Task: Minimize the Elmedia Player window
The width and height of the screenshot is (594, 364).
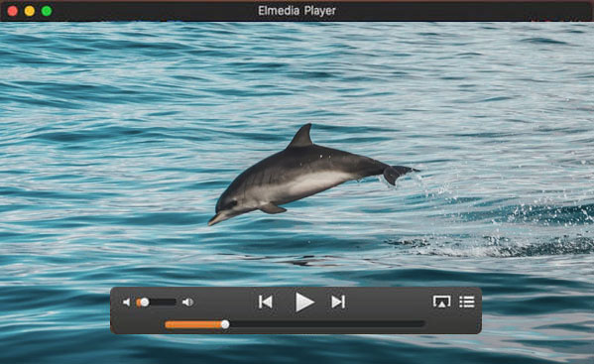Action: point(30,11)
